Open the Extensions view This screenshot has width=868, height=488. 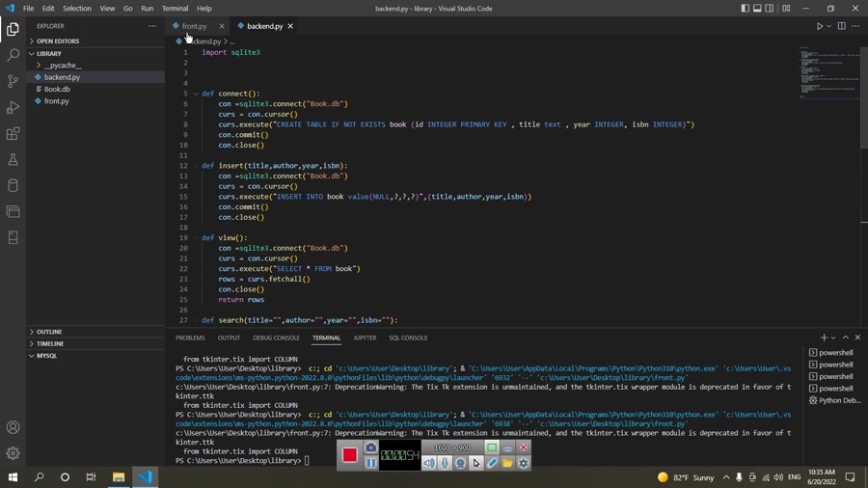pos(13,134)
